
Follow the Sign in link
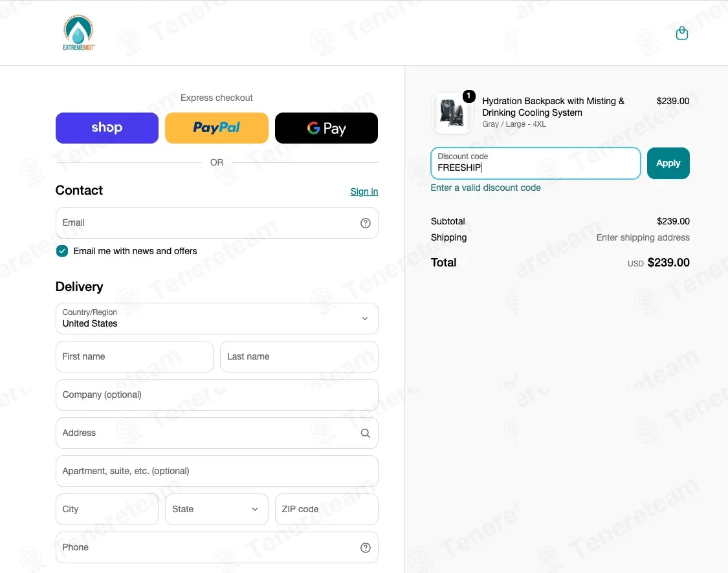click(364, 191)
